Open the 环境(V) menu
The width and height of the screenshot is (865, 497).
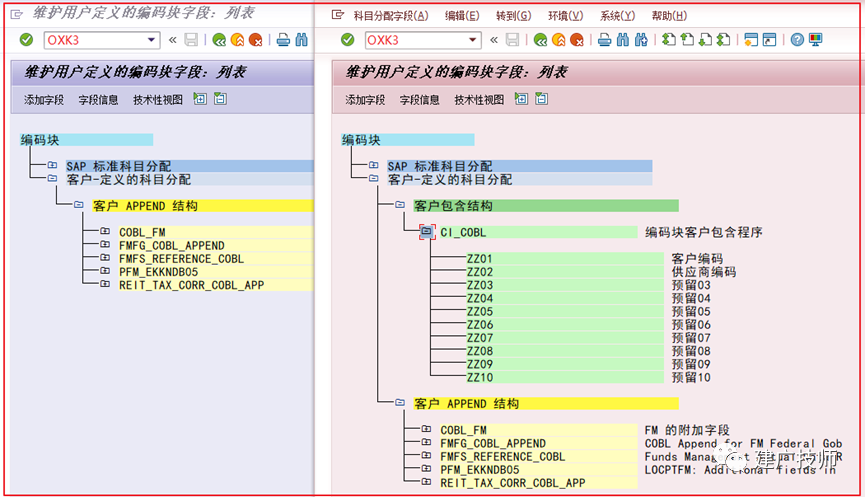pos(565,16)
